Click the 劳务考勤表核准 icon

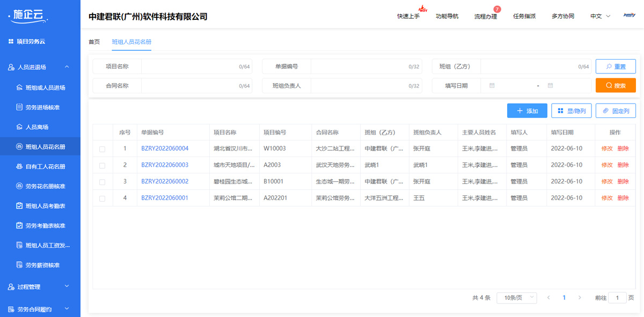point(19,226)
